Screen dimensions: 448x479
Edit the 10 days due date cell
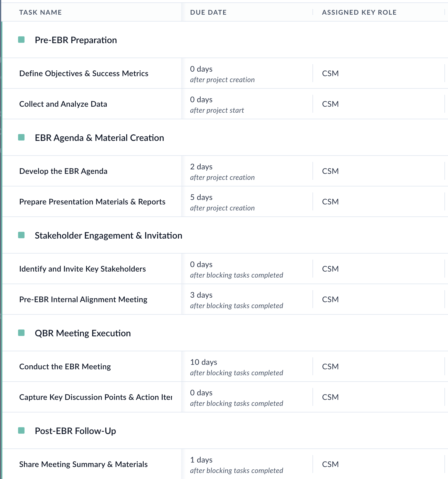[x=236, y=367]
